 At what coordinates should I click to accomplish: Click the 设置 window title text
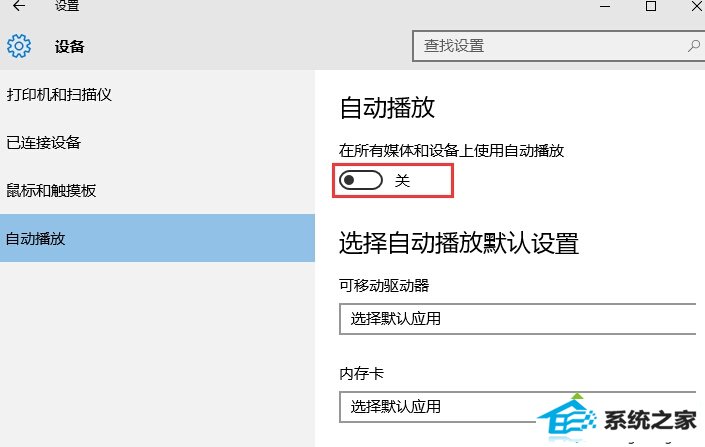point(67,7)
